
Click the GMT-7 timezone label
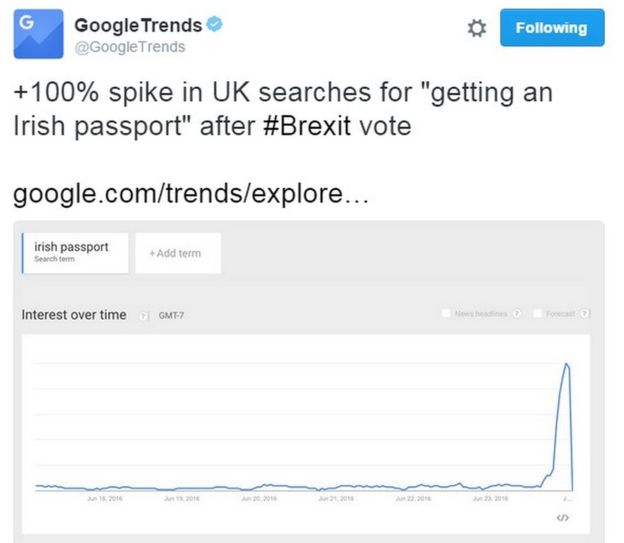(x=172, y=315)
